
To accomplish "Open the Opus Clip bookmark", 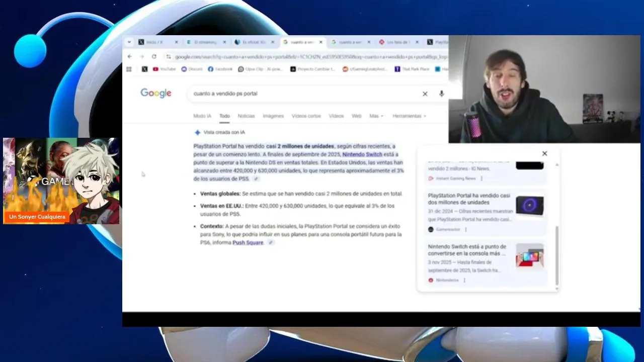I will [x=261, y=69].
